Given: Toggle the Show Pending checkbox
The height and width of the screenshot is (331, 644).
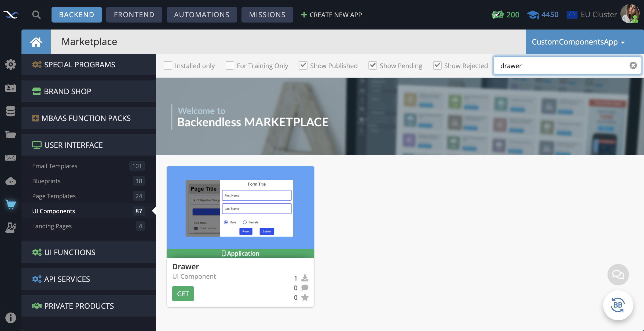Looking at the screenshot, I should [x=372, y=65].
